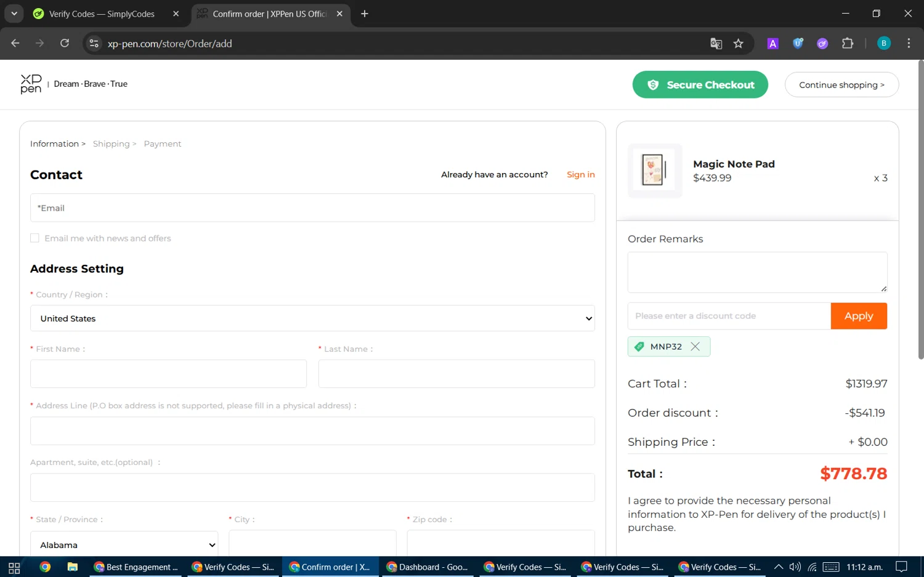Open a new browser tab
The height and width of the screenshot is (577, 924).
click(365, 14)
